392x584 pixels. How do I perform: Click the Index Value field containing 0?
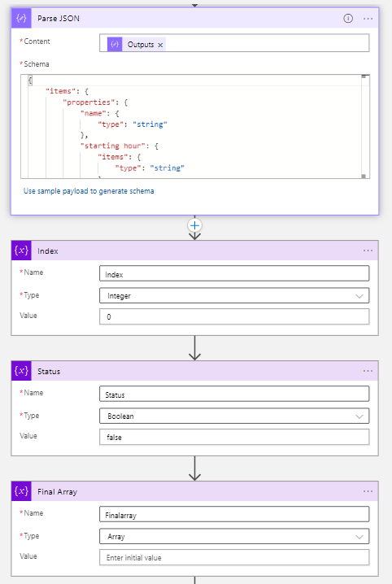(x=234, y=316)
